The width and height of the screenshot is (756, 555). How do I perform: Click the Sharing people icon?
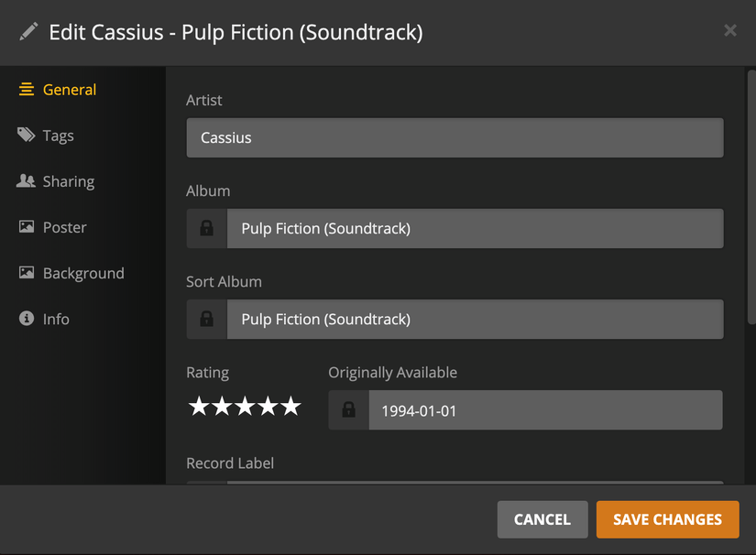27,181
